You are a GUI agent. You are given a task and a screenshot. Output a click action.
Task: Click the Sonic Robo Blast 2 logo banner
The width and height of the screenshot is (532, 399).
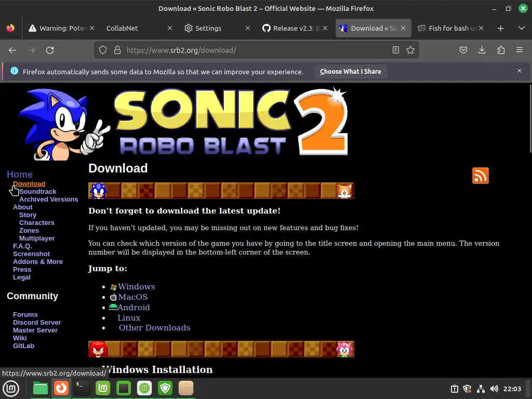(183, 124)
